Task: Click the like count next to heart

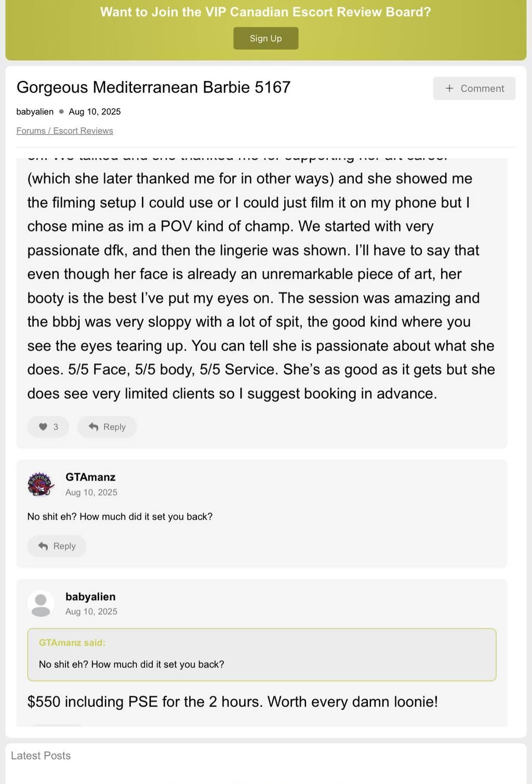Action: point(56,427)
